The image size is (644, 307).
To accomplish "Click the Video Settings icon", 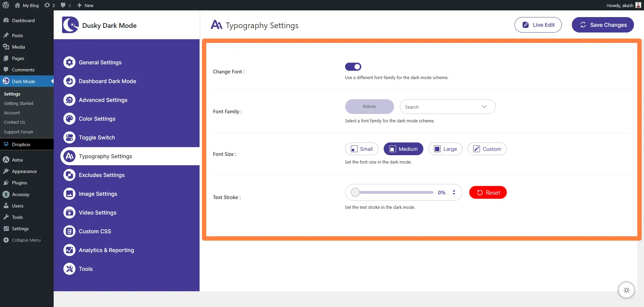I will click(x=69, y=212).
